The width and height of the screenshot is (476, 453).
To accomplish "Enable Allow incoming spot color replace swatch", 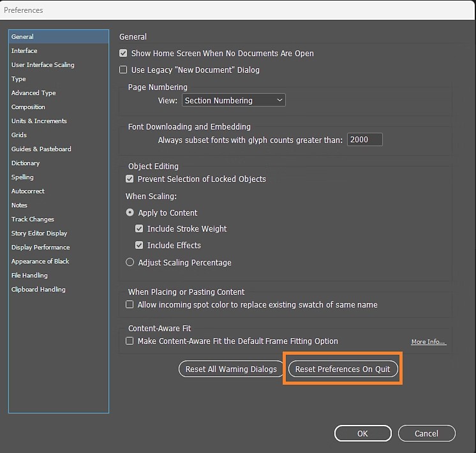I will coord(130,304).
